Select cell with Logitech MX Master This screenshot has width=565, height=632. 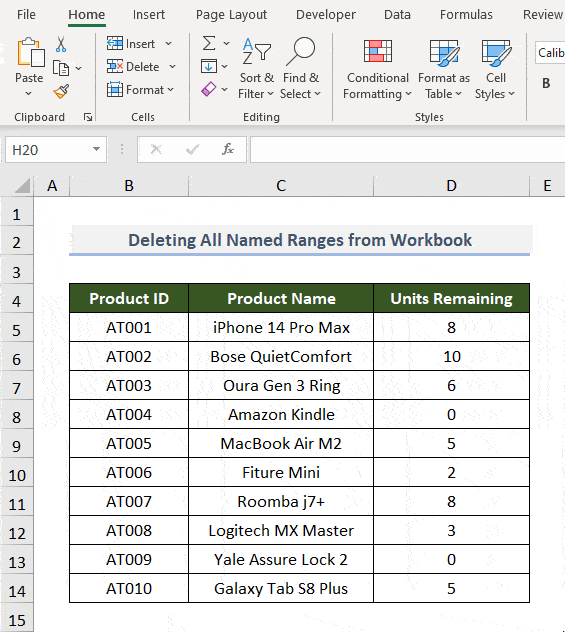tap(281, 530)
